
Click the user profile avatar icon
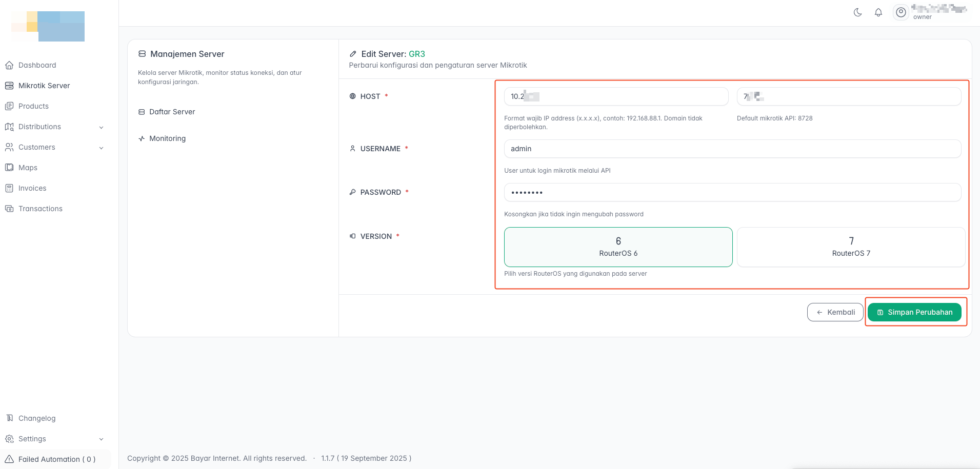(901, 12)
